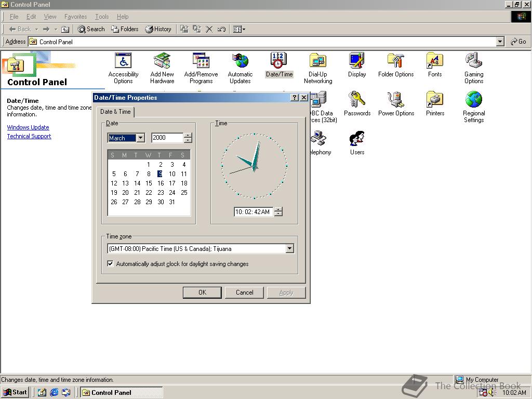Open Dial-Up Networking icon
The image size is (532, 399).
point(318,68)
